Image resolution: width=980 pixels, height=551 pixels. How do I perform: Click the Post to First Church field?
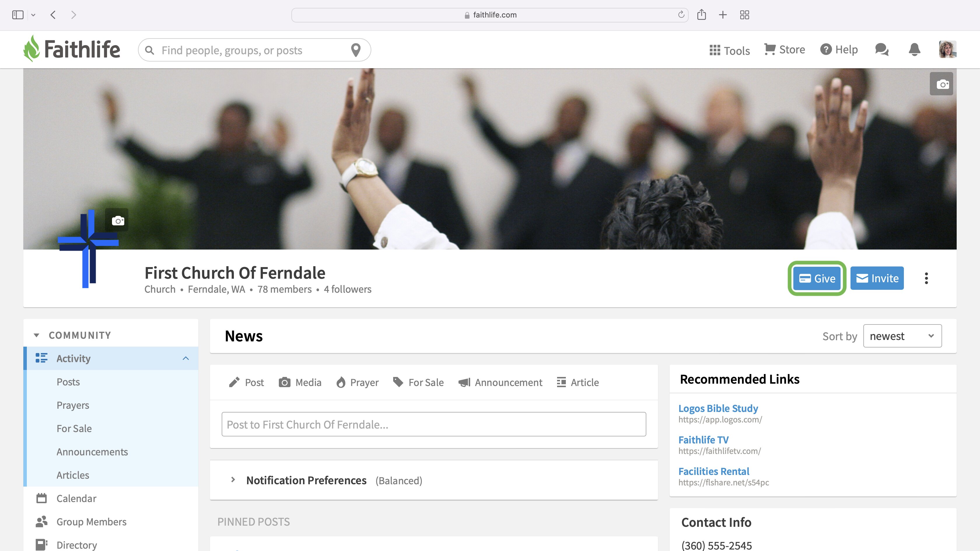click(434, 424)
